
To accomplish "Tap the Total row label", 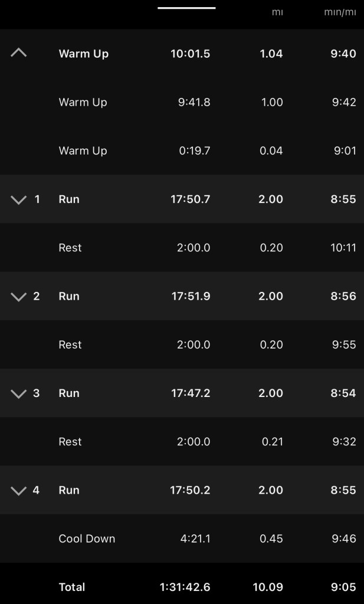I will (x=72, y=587).
